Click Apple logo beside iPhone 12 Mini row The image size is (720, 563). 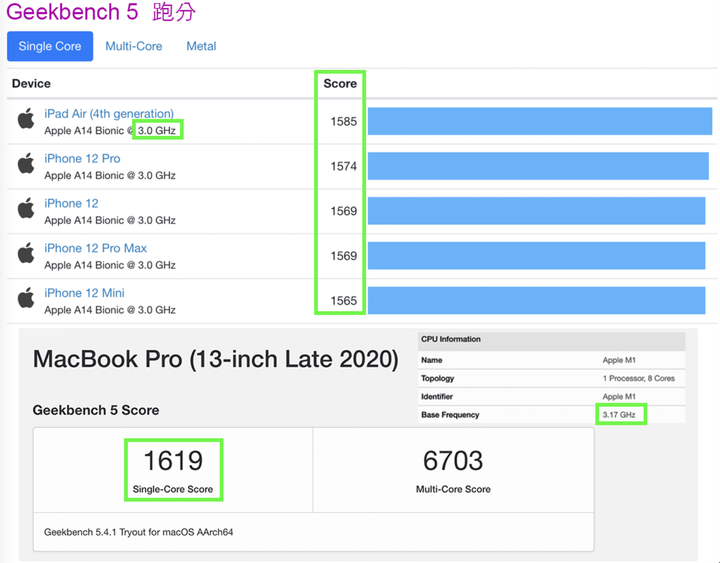pyautogui.click(x=26, y=298)
